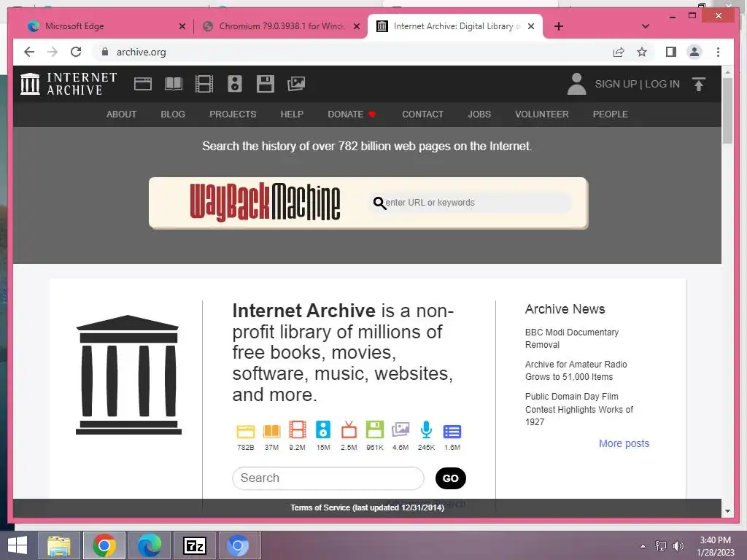747x560 pixels.
Task: Click the TV icon labeled 2.5M
Action: tap(349, 429)
